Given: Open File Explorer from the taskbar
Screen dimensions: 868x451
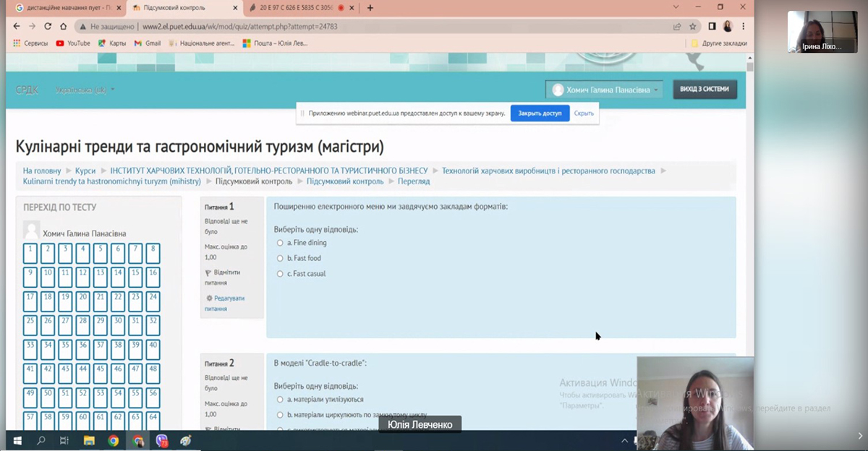Looking at the screenshot, I should [x=89, y=439].
